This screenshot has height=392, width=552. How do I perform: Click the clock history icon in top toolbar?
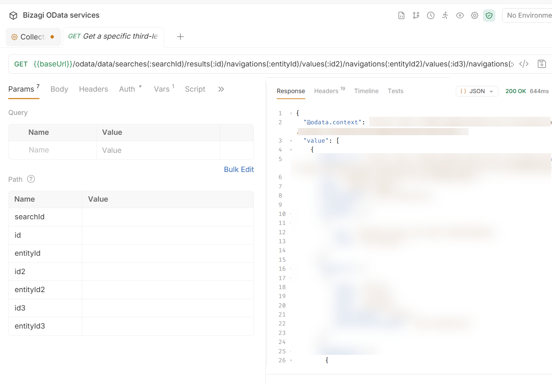[431, 15]
